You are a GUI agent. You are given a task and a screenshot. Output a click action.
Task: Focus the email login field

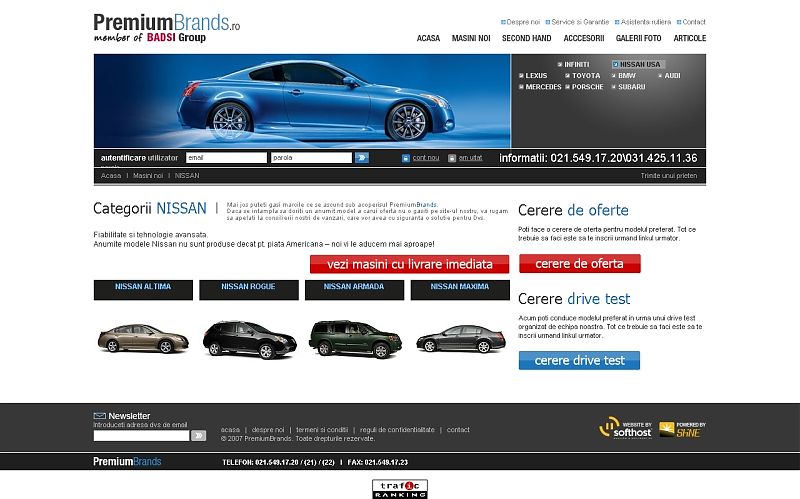point(226,158)
